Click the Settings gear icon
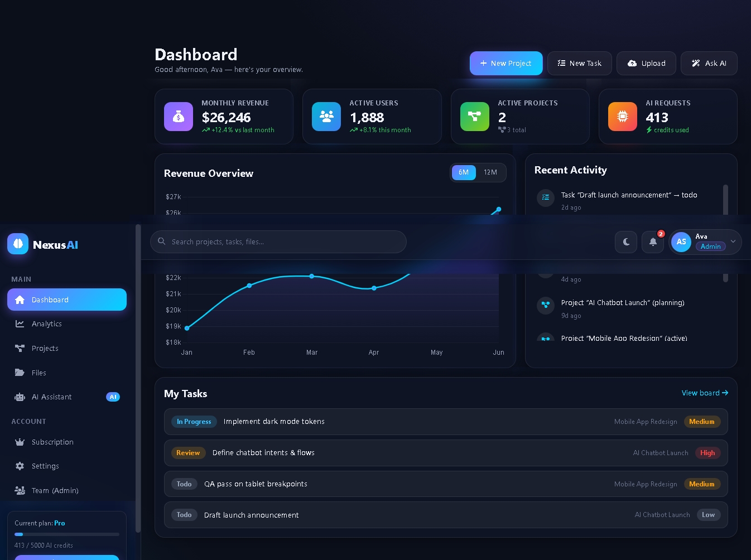 pyautogui.click(x=20, y=466)
